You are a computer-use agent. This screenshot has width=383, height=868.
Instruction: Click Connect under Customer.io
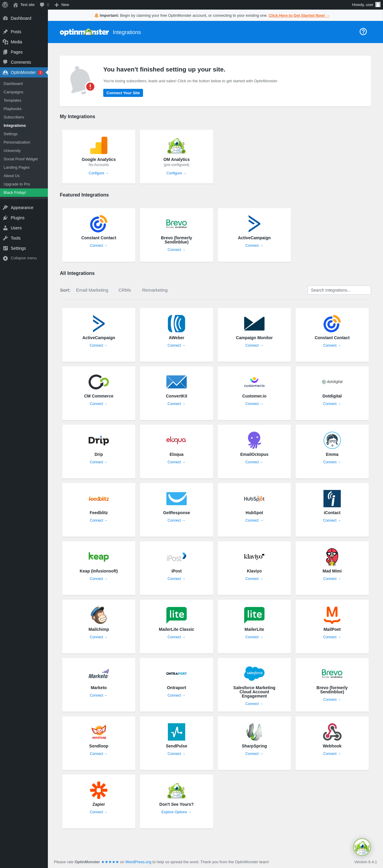tap(254, 404)
